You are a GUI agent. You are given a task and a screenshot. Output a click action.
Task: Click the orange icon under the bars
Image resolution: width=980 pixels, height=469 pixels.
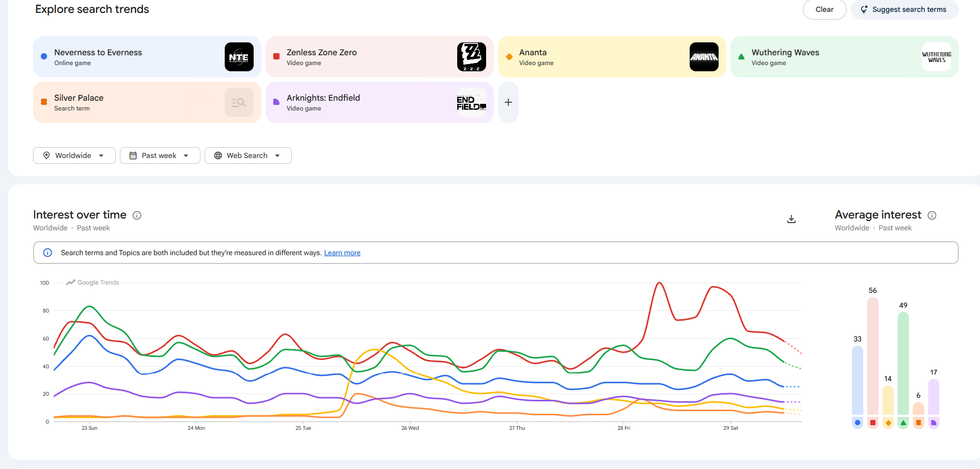[919, 423]
